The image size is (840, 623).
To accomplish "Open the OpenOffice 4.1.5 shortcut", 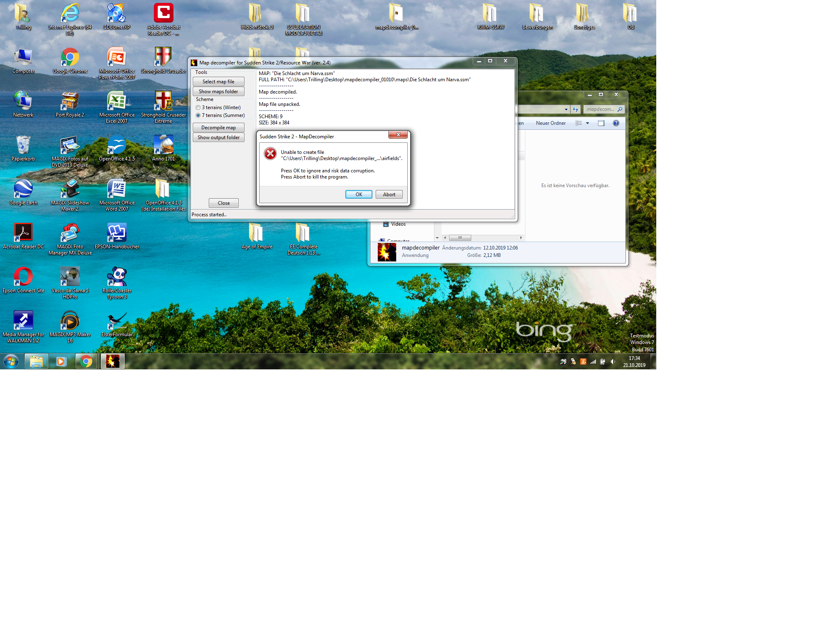I will pos(116,148).
